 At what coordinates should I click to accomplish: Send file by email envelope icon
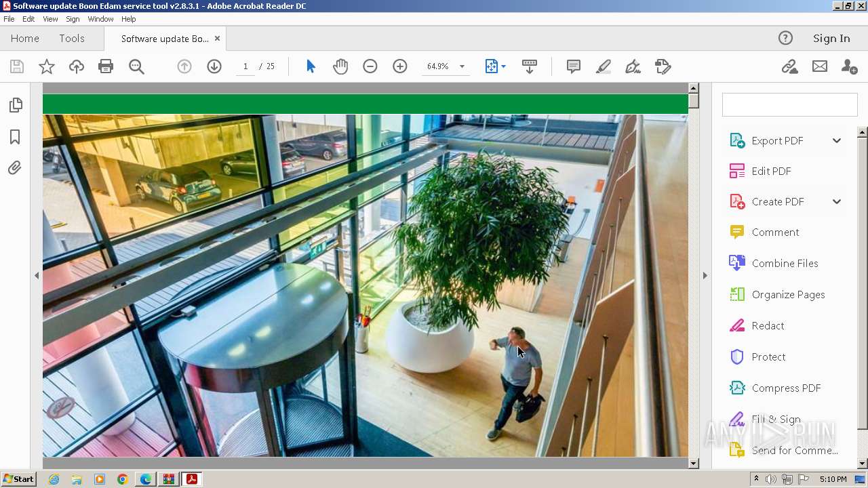click(820, 66)
